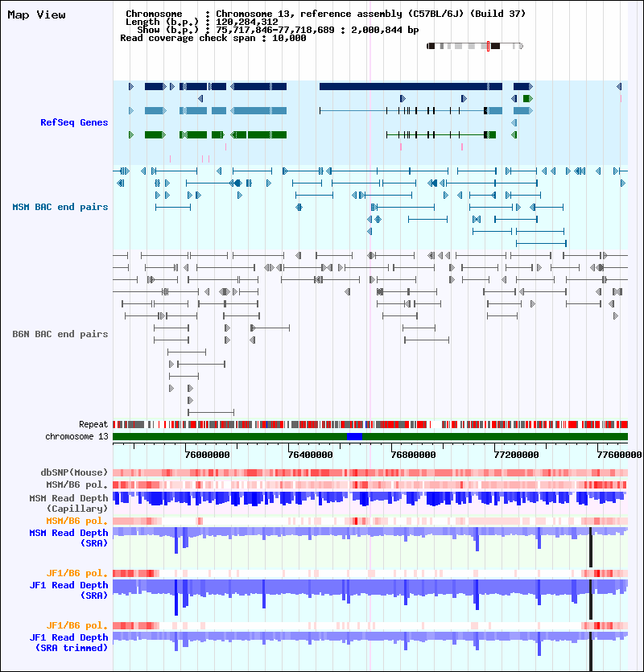Click the B6N BAC end pairs label
This screenshot has width=644, height=672.
point(60,334)
